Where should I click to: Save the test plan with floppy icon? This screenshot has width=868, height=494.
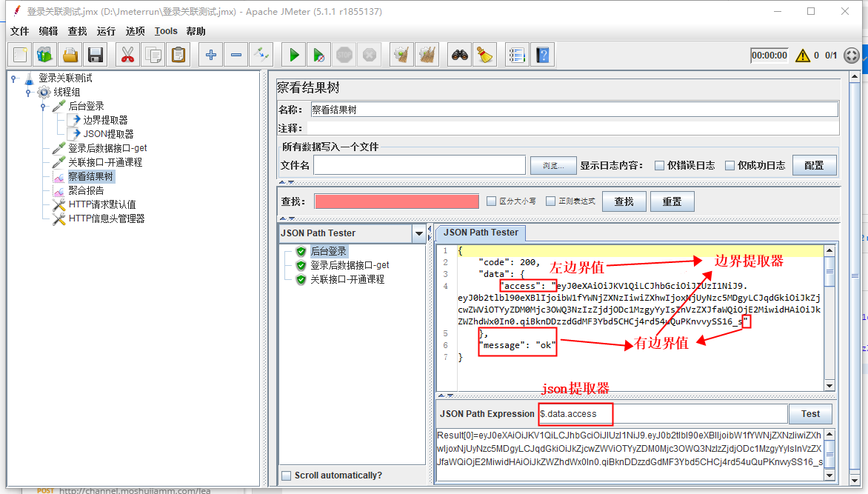[x=96, y=55]
